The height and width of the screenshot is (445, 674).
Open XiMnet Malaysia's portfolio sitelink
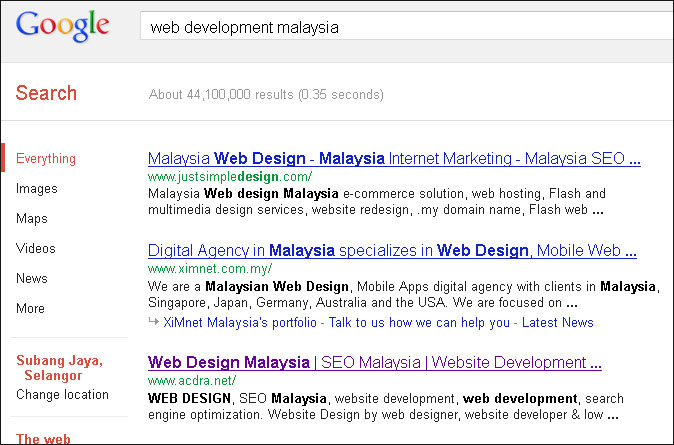[240, 322]
